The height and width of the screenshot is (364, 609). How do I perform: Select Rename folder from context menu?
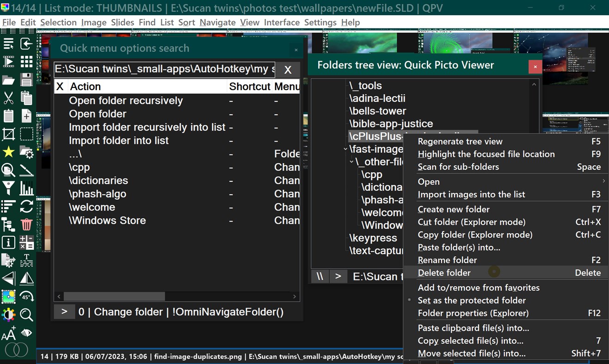[x=447, y=260]
